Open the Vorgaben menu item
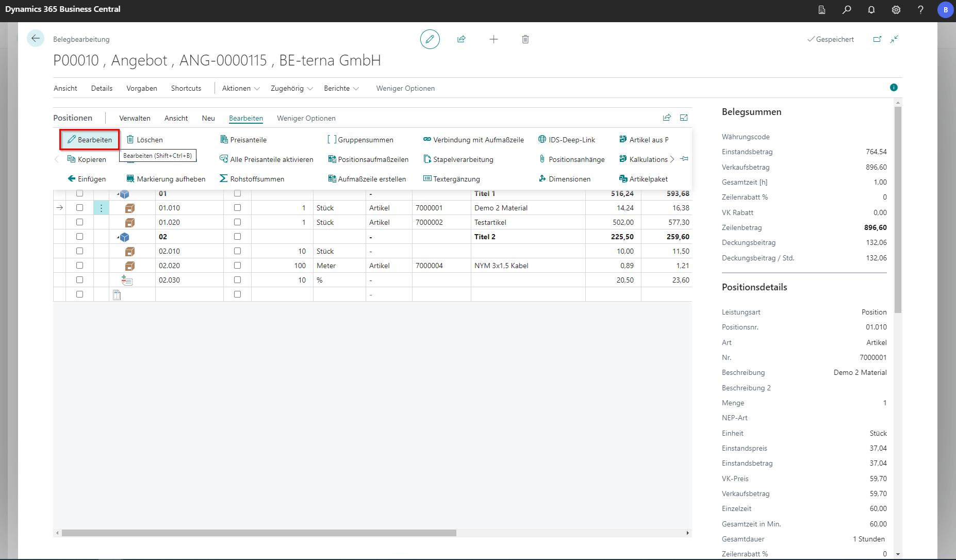Image resolution: width=956 pixels, height=560 pixels. pos(141,88)
